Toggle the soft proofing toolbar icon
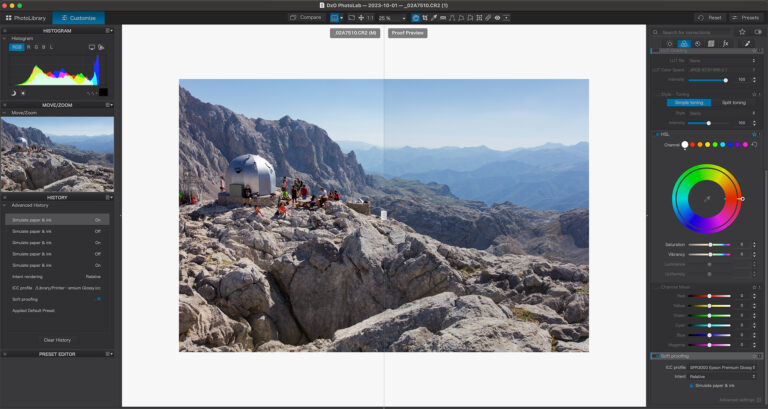Image resolution: width=768 pixels, height=409 pixels. 415,18
